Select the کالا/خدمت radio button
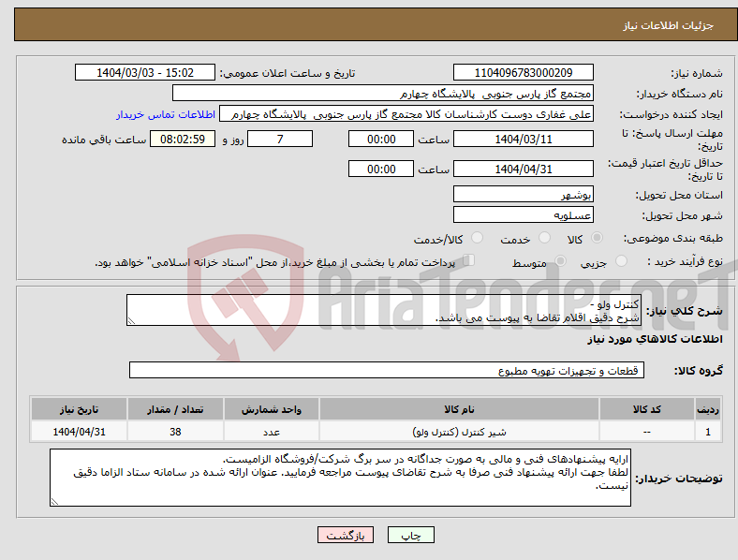 pyautogui.click(x=478, y=238)
